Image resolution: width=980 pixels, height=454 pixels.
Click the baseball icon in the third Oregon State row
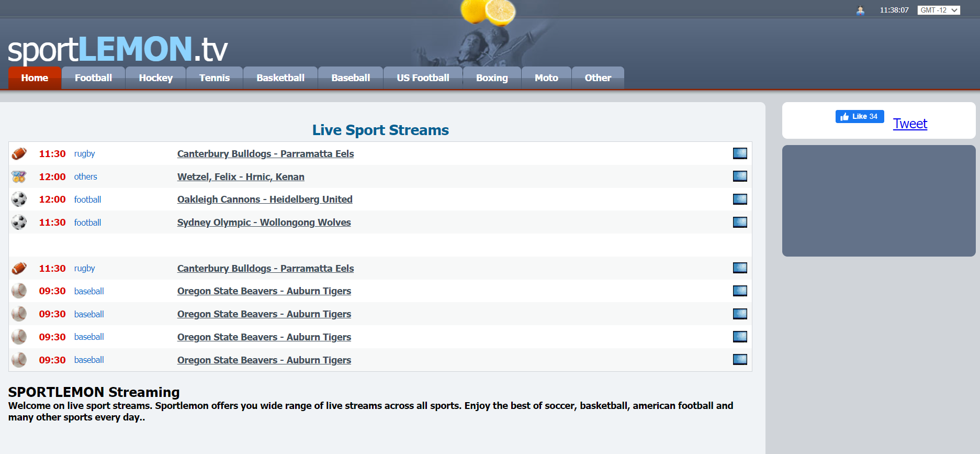click(x=19, y=337)
